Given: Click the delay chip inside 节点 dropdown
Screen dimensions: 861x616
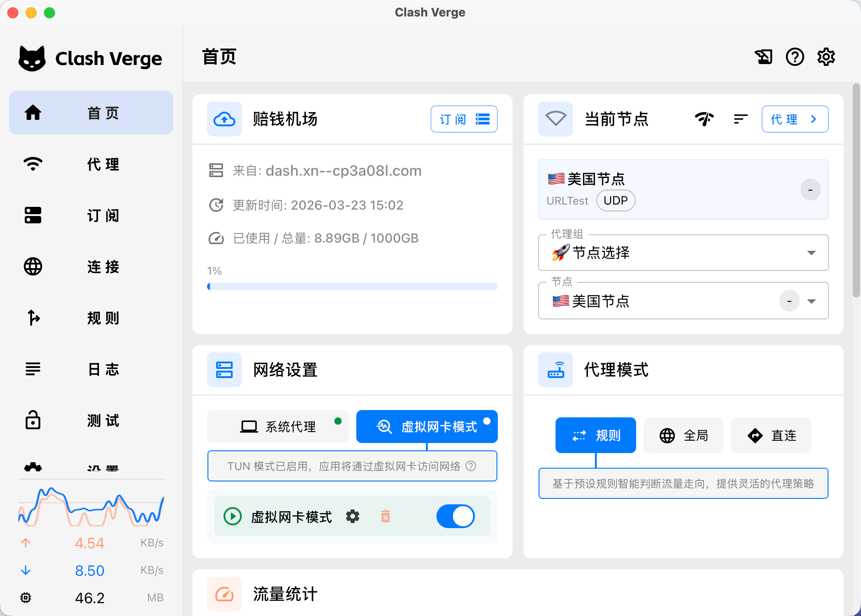Looking at the screenshot, I should pyautogui.click(x=789, y=301).
